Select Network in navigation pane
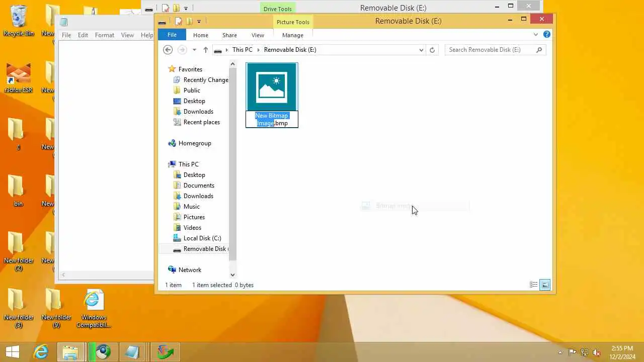The width and height of the screenshot is (644, 362). click(190, 270)
